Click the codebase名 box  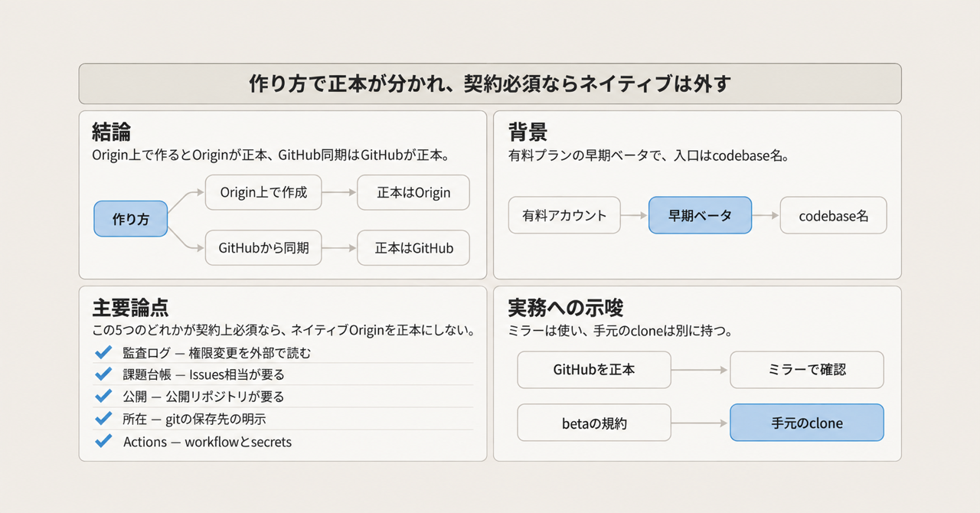tap(833, 215)
